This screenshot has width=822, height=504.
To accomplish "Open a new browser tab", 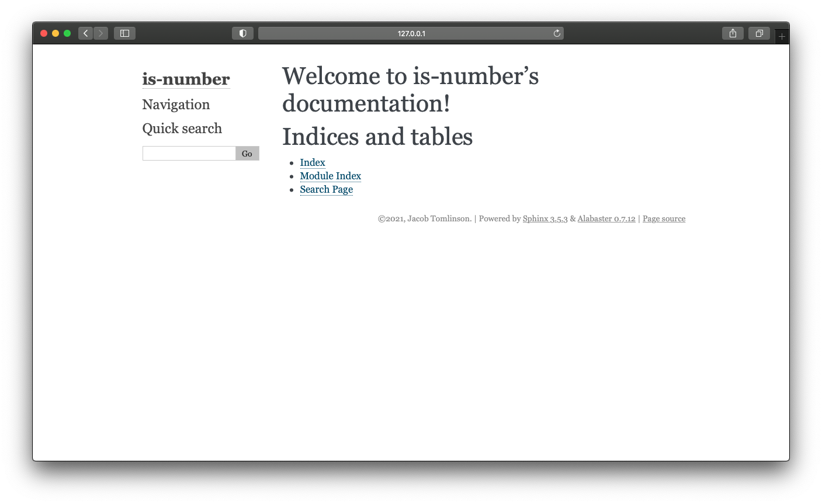I will click(x=781, y=36).
